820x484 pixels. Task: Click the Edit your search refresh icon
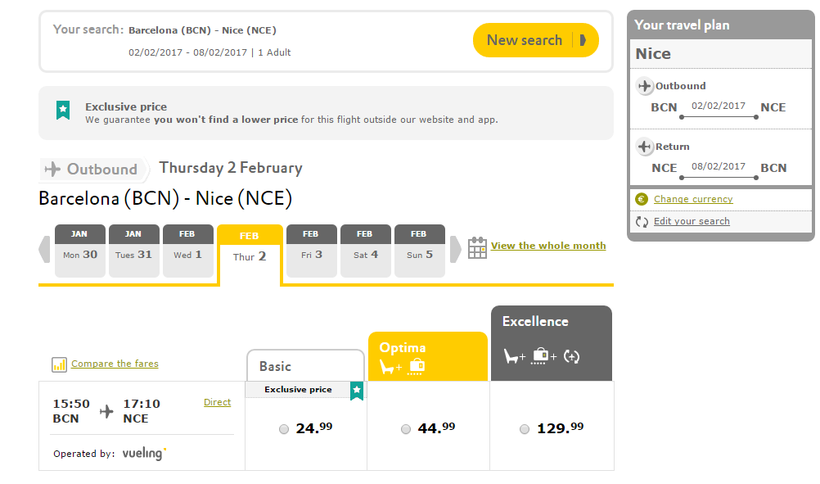coord(641,221)
